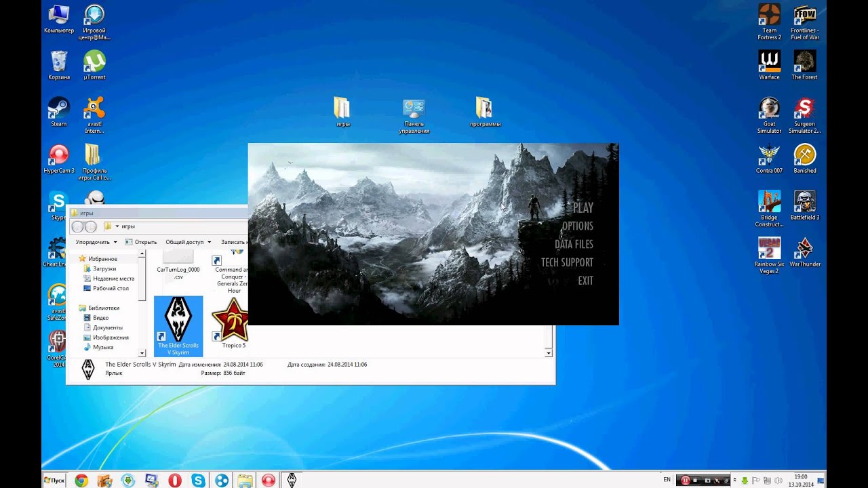Screen dimensions: 868x488
Task: Select the Team Fortress 2 shortcut
Action: pos(769,22)
